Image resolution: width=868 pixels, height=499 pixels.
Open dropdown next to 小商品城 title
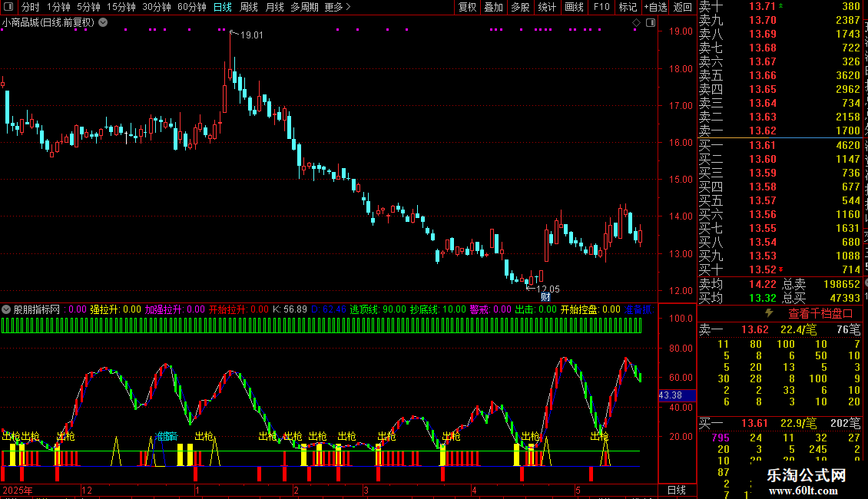[103, 23]
